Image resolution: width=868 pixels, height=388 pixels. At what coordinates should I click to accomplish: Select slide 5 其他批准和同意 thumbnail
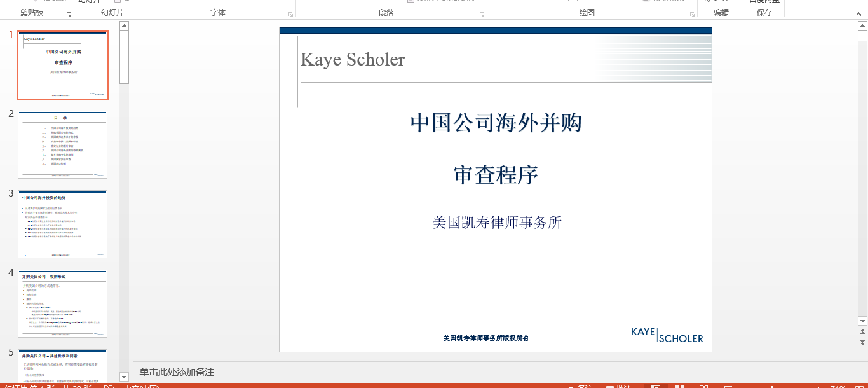click(63, 366)
